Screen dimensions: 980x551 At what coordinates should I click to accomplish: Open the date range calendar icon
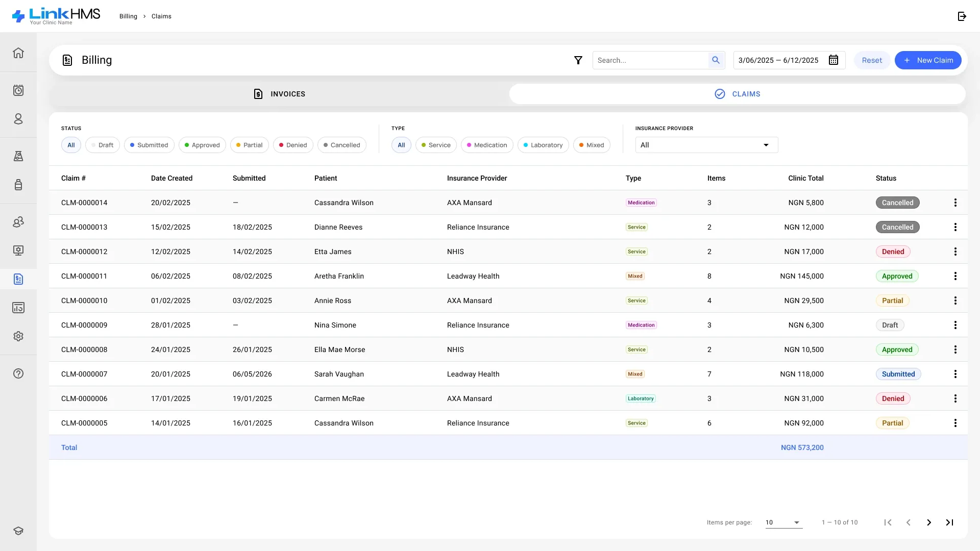[834, 60]
